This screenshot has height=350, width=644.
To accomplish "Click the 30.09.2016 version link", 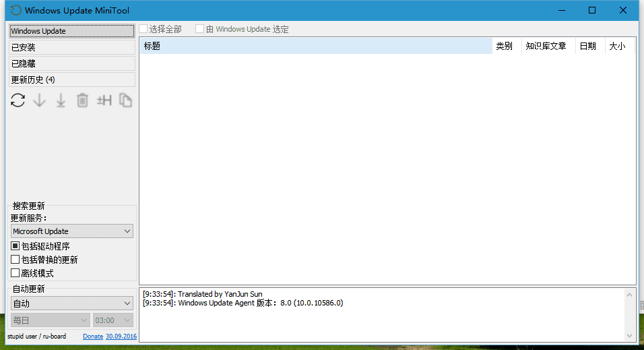I will [x=121, y=336].
